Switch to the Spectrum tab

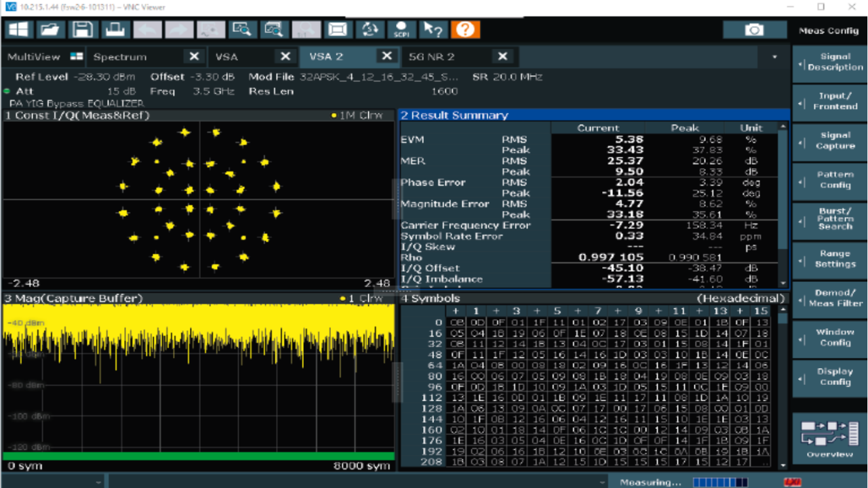point(120,57)
